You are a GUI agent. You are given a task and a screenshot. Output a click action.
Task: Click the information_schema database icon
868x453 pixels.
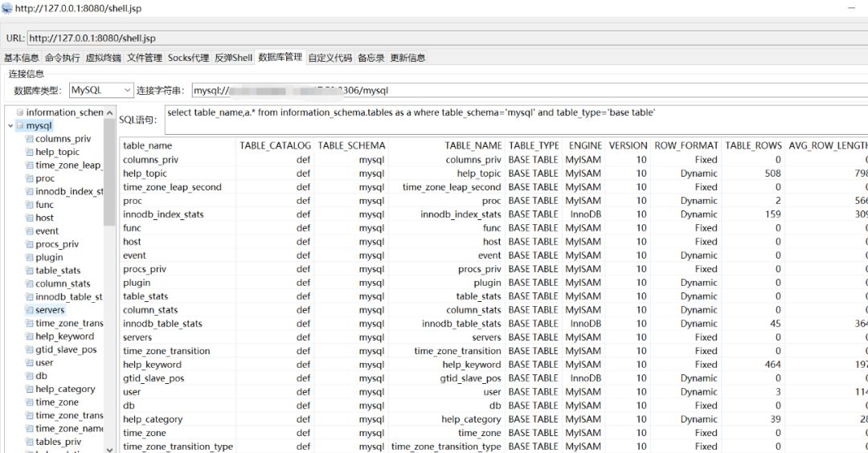20,112
